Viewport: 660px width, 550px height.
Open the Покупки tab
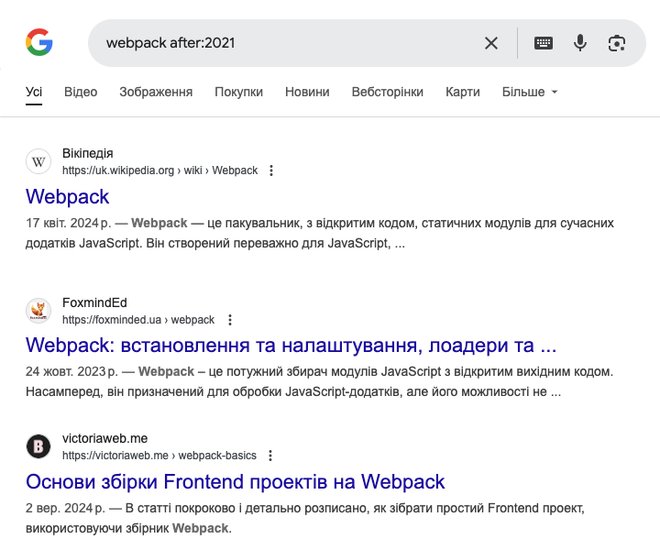(x=239, y=92)
